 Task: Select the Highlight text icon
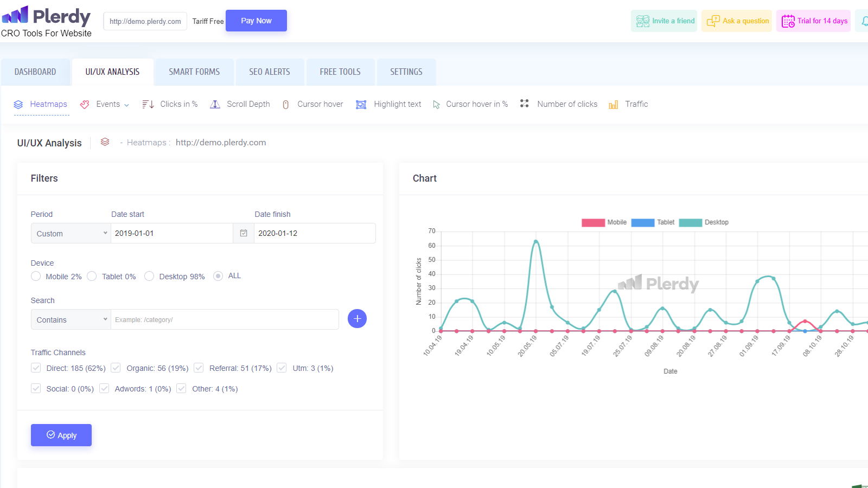[361, 105]
